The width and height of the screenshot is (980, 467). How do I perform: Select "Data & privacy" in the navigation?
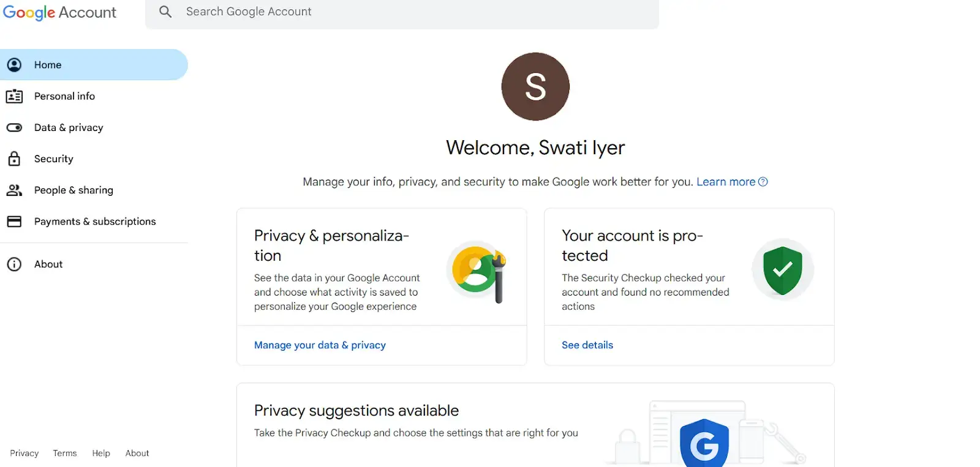pos(69,127)
